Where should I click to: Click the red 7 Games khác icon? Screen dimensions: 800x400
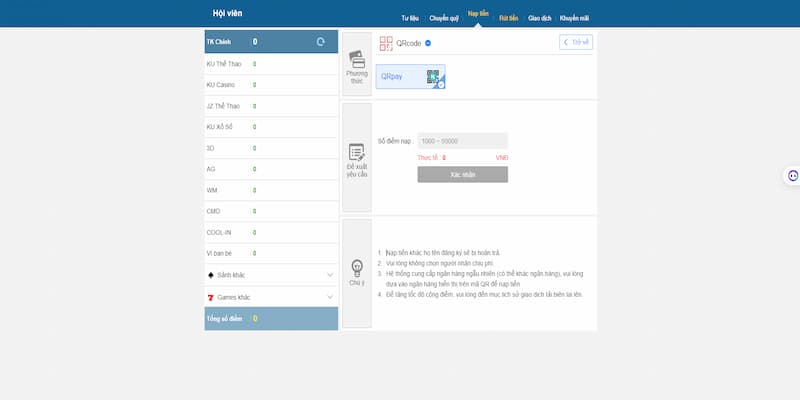211,297
